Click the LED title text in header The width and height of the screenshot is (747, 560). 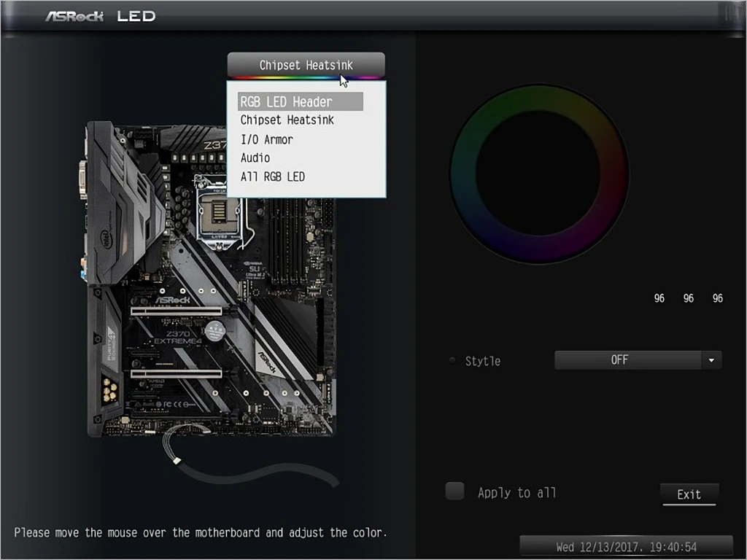(x=136, y=16)
